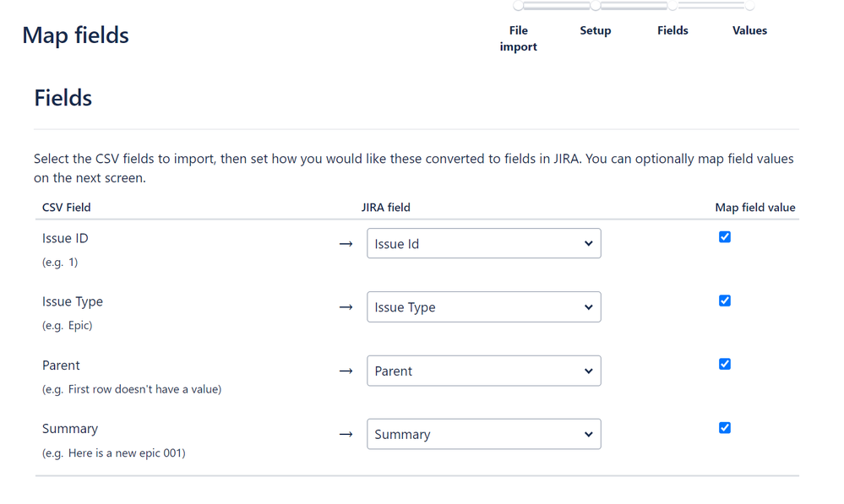The image size is (844, 504).
Task: Open the Issue Id JIRA field dropdown
Action: point(483,244)
